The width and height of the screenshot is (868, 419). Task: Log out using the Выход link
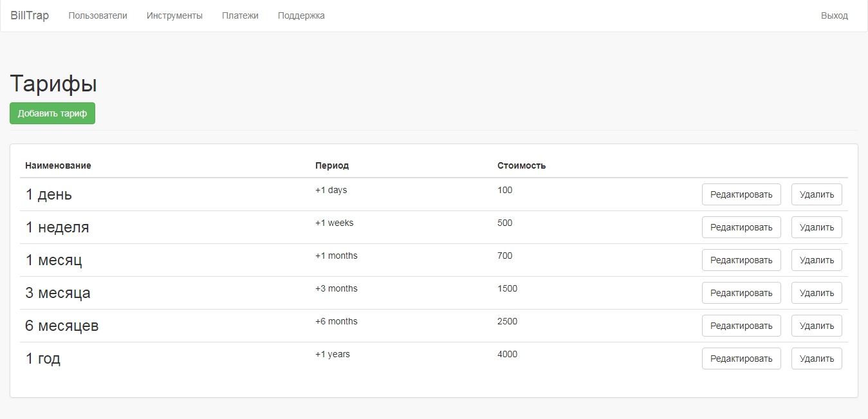834,15
